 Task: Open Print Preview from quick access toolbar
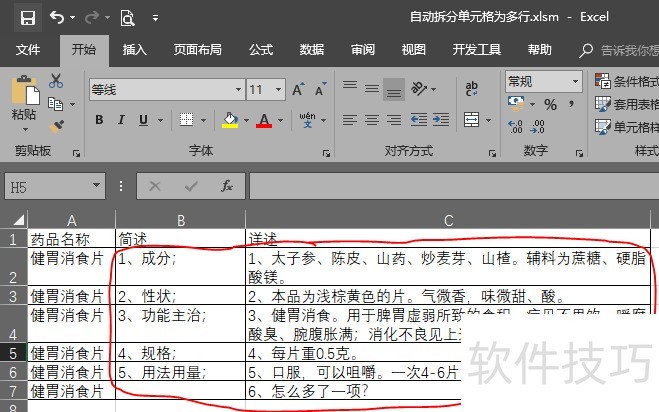127,18
